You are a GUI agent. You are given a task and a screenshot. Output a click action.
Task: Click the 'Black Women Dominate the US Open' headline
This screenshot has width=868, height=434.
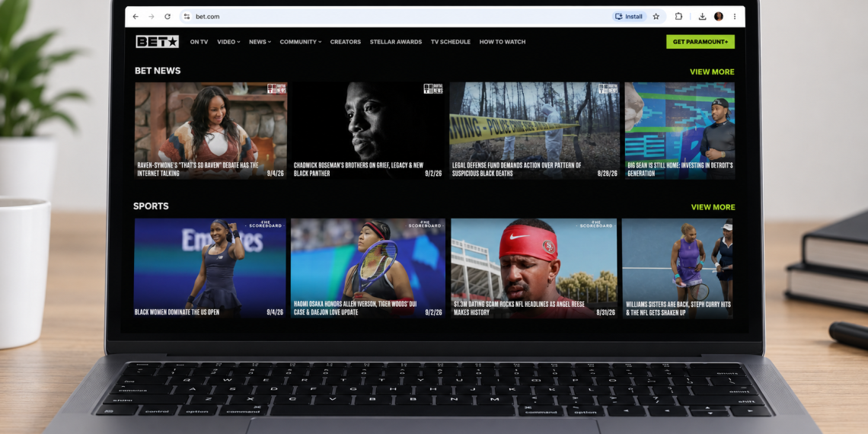(x=177, y=312)
